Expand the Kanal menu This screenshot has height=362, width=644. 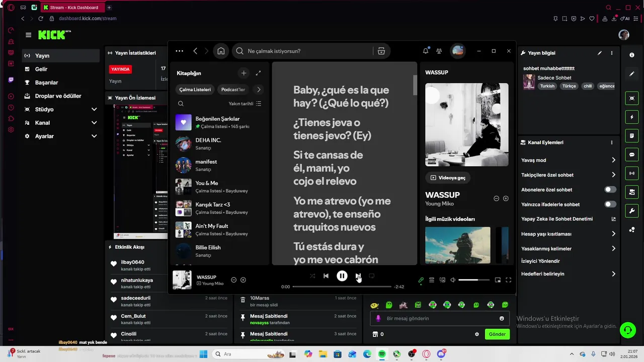(x=61, y=123)
